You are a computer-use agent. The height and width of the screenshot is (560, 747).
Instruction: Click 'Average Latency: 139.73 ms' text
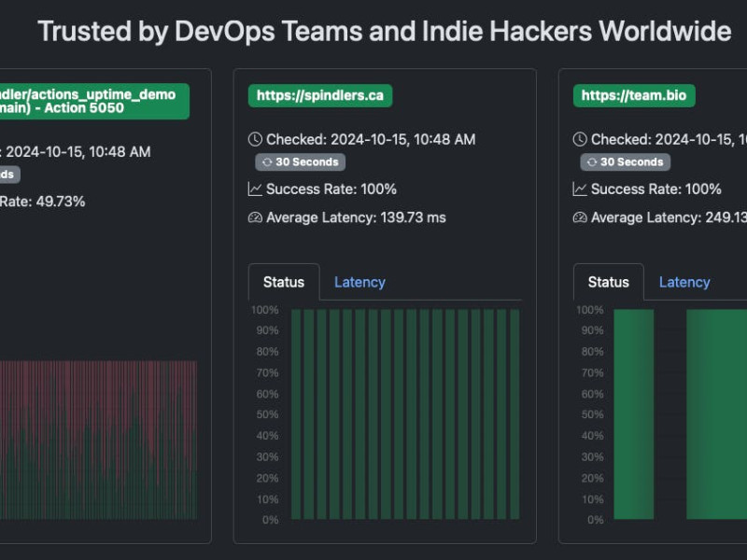click(x=356, y=217)
